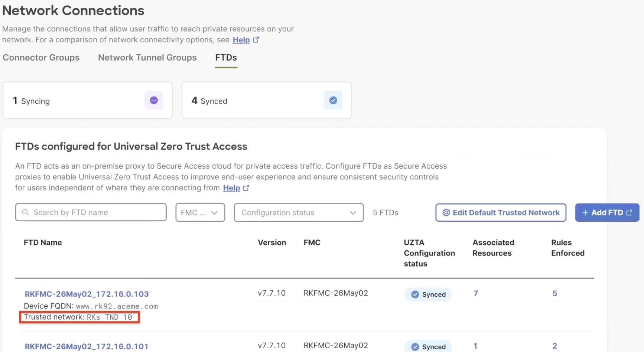
Task: Click the blue Synced checkmark icon
Action: coord(333,100)
